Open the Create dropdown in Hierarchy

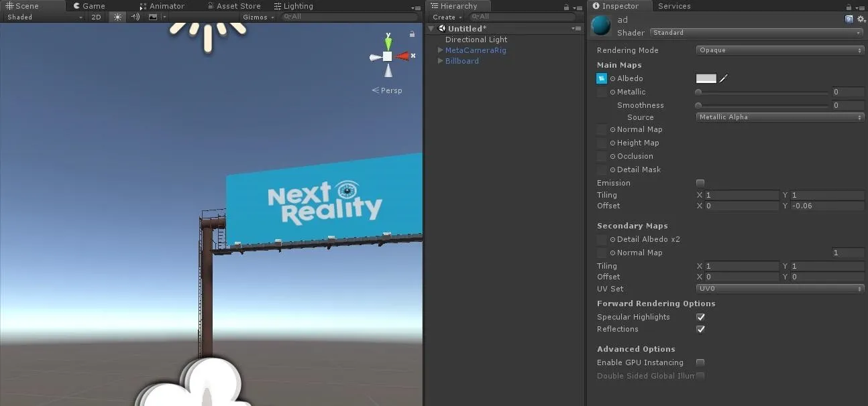tap(446, 17)
